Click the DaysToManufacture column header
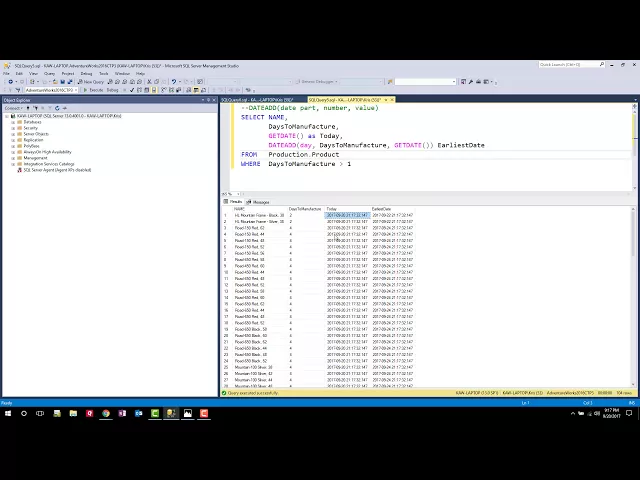 click(x=306, y=209)
